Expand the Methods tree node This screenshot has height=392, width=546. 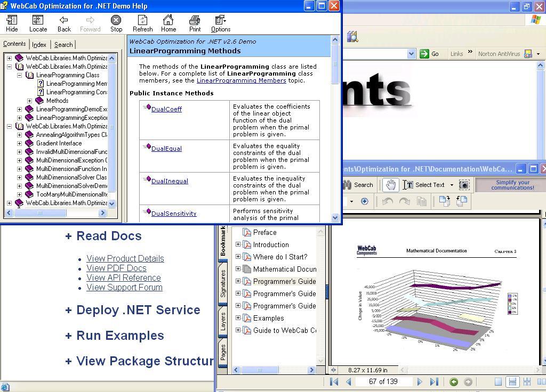[x=30, y=101]
